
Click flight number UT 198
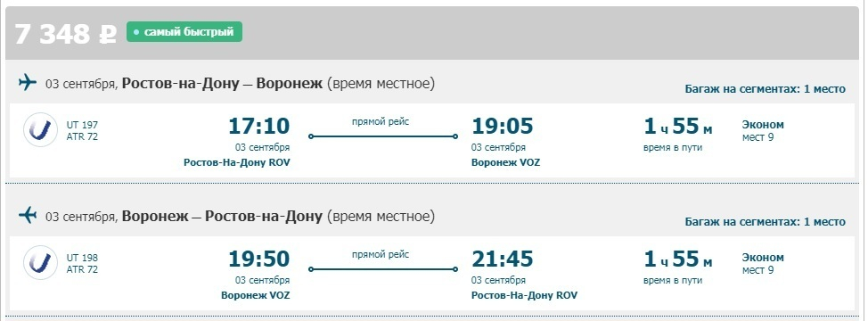pos(82,258)
